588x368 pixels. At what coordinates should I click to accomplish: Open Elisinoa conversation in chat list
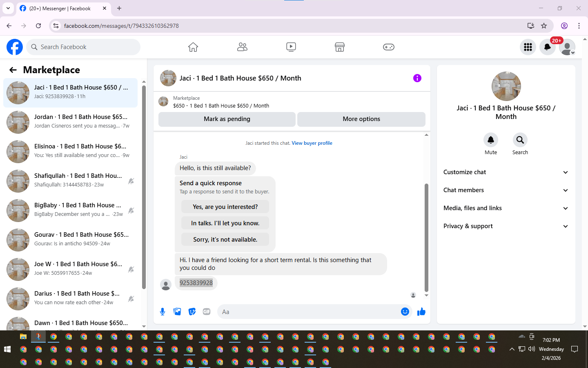click(70, 152)
